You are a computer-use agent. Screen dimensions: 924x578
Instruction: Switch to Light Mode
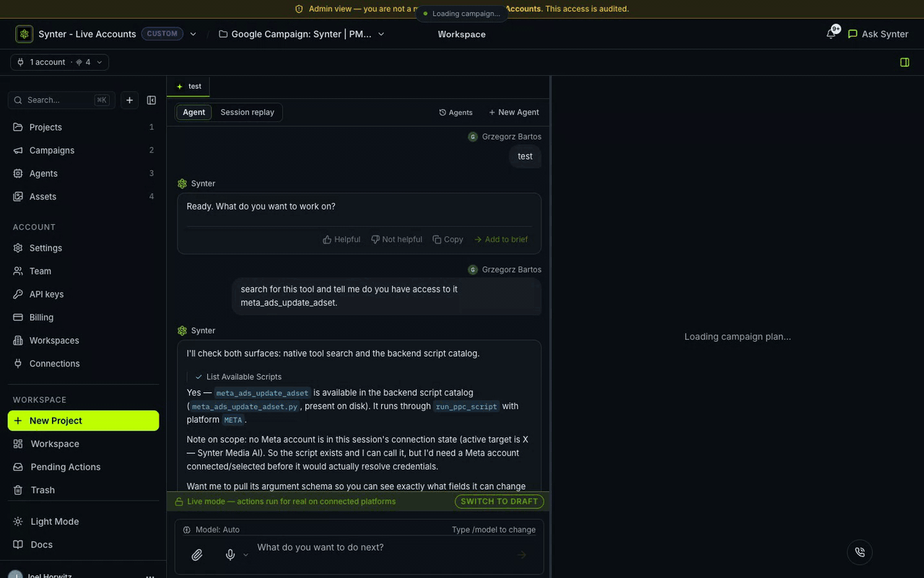83,522
